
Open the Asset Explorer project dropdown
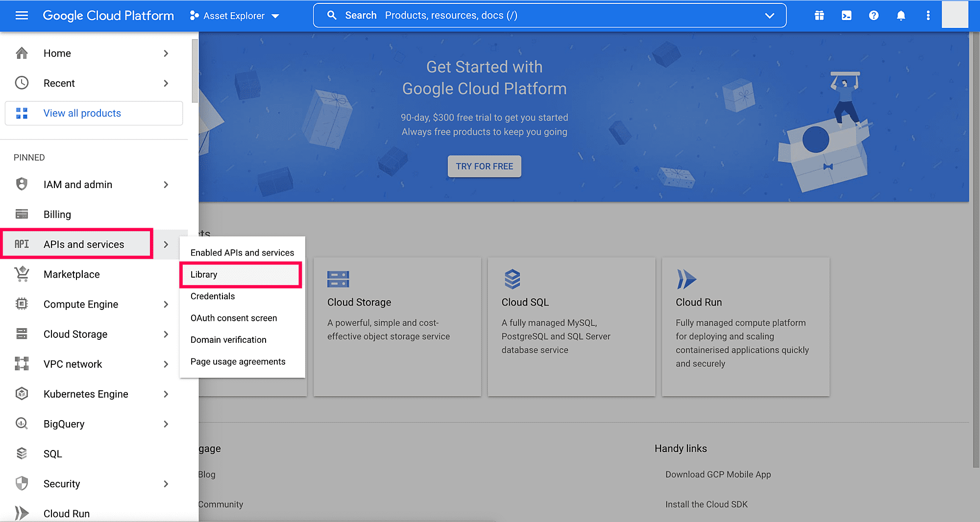click(234, 16)
